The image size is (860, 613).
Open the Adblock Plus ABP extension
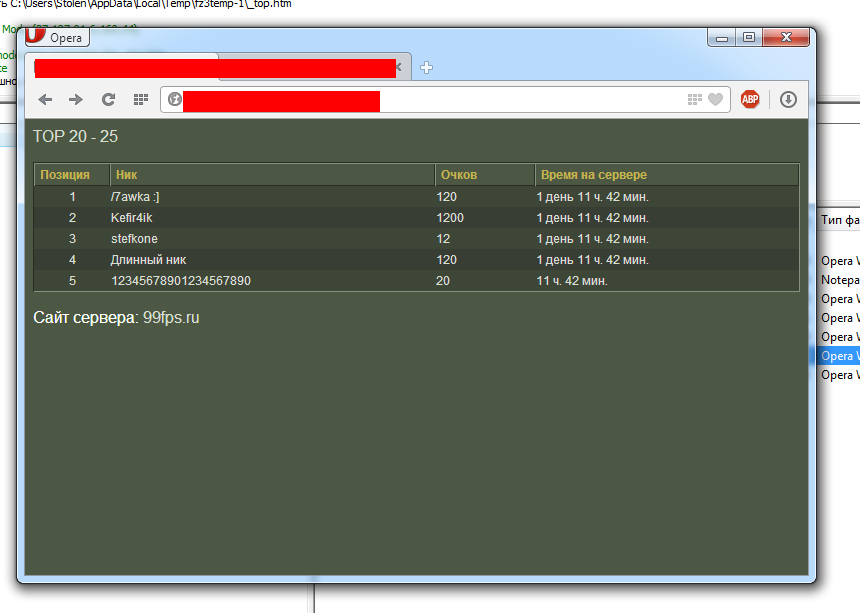(x=750, y=99)
